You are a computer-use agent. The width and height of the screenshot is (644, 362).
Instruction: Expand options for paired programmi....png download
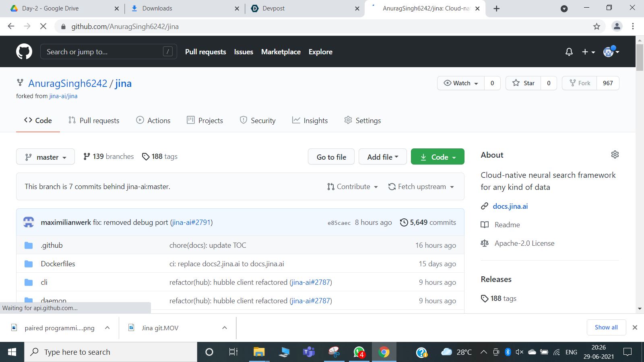107,328
